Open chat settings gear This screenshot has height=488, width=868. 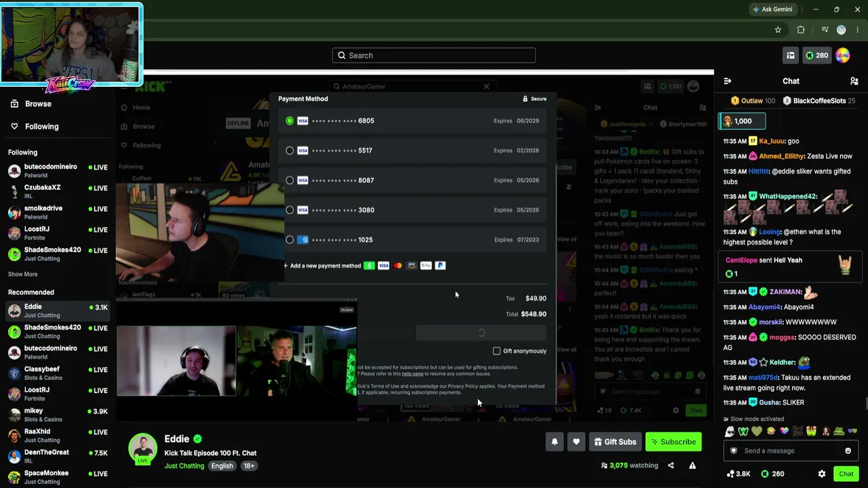point(822,474)
